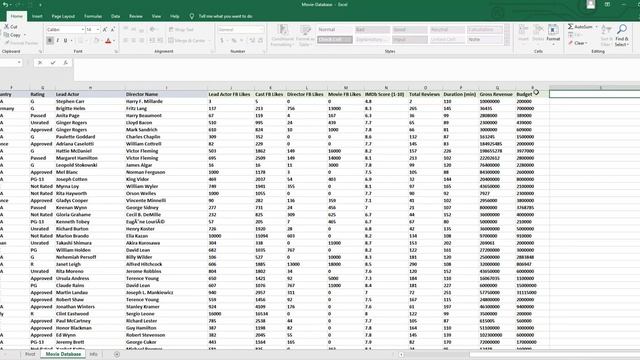Open the Name Box dropdown arrow
Viewport: 640px width, 360px height.
(19, 62)
